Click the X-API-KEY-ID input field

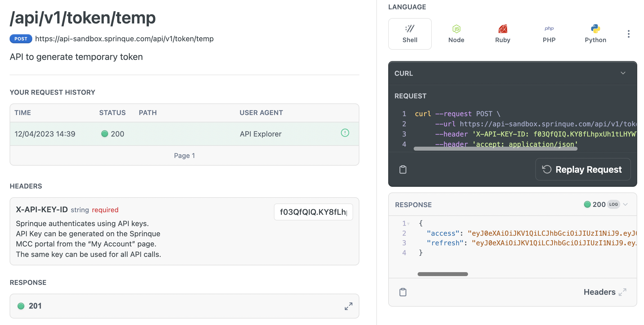coord(313,212)
